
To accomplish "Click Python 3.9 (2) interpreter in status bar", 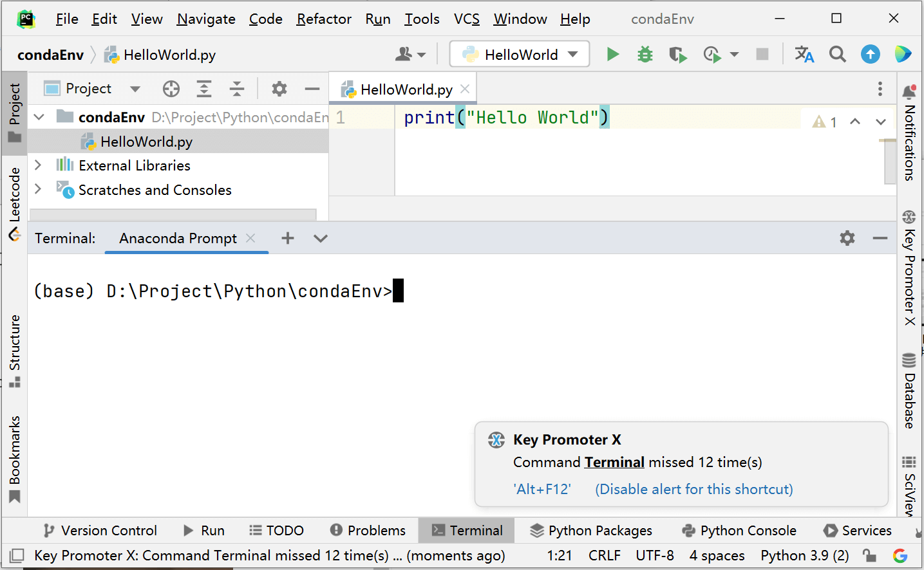I will tap(805, 555).
